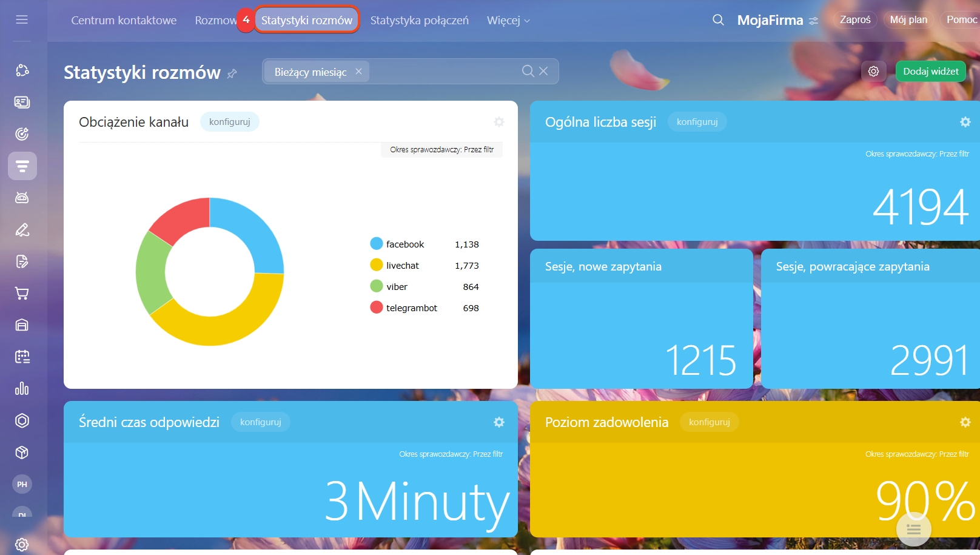Select the highlighted funnel CRM icon
The image size is (980, 555).
(x=22, y=166)
